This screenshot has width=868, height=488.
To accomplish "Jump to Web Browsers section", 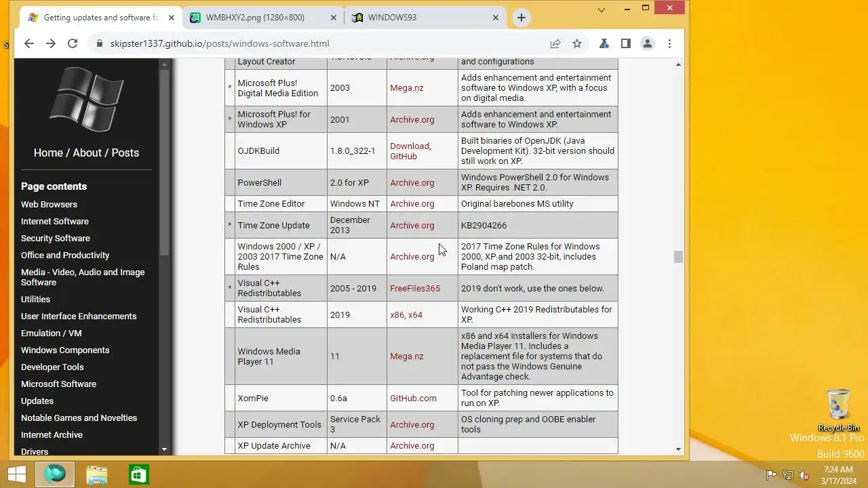I will (49, 204).
